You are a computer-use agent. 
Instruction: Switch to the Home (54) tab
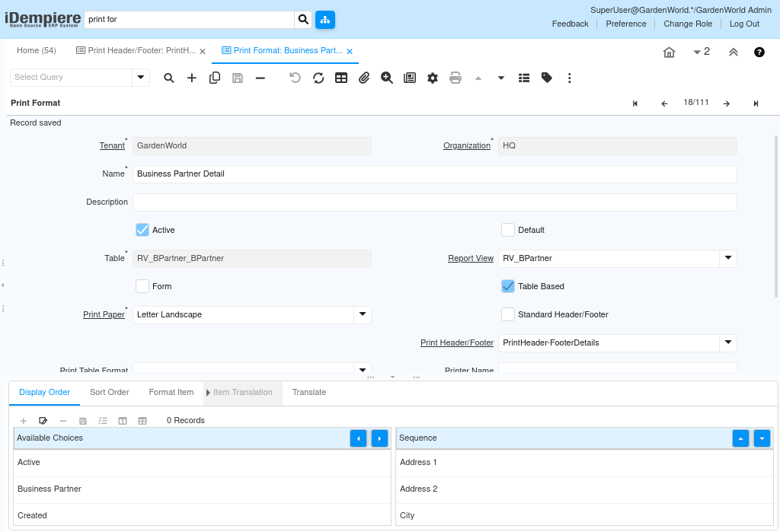point(37,51)
